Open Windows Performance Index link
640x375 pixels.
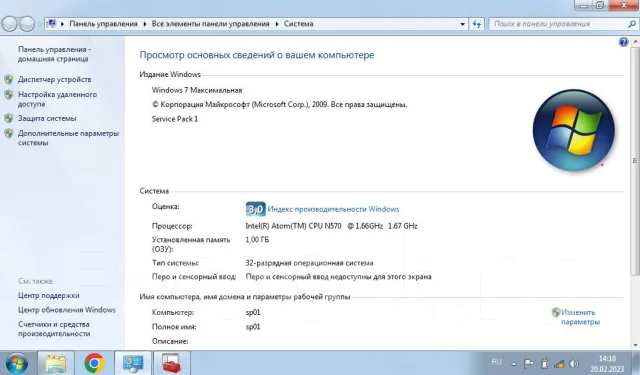(x=333, y=209)
